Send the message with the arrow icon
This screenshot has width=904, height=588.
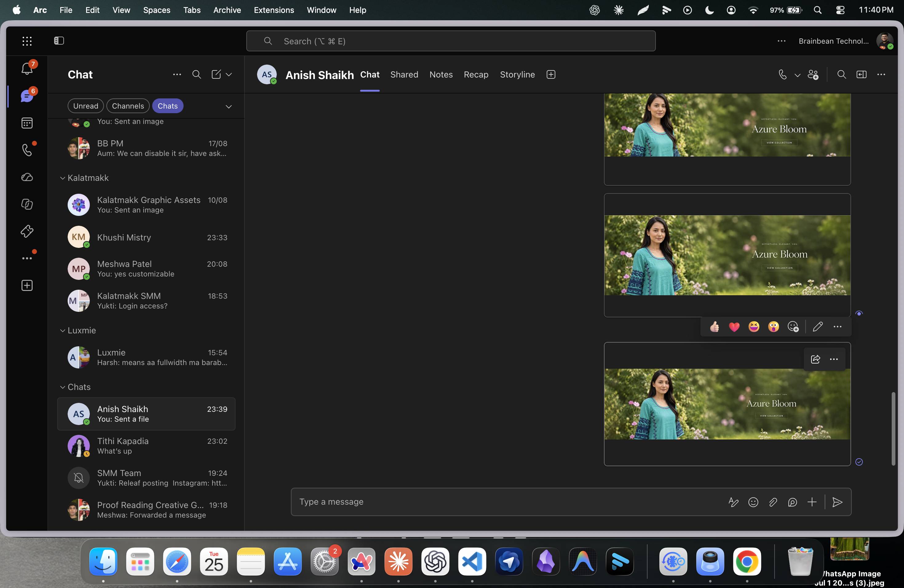click(837, 502)
